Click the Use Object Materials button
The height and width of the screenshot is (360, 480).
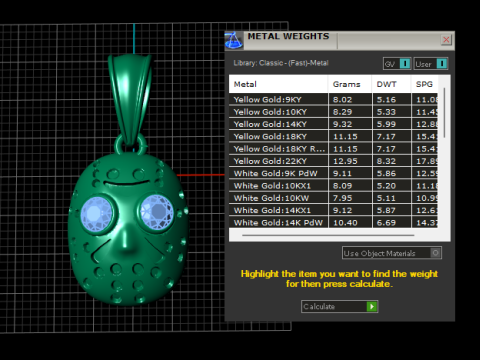click(392, 253)
